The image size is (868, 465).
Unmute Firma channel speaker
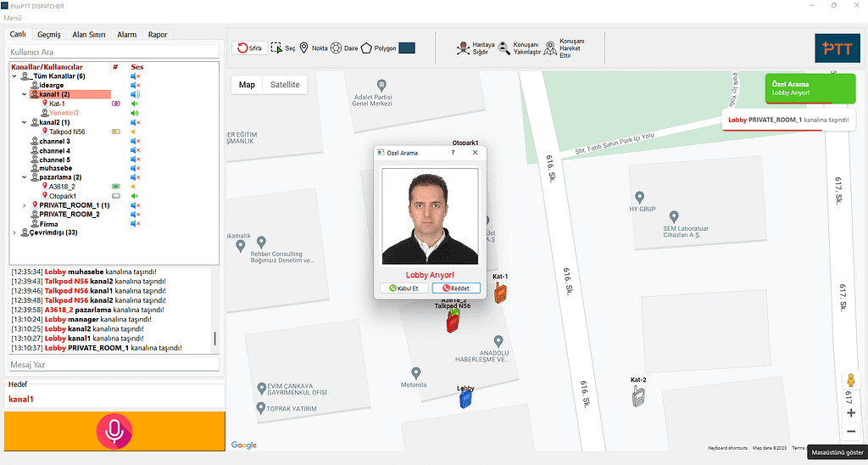pyautogui.click(x=136, y=223)
